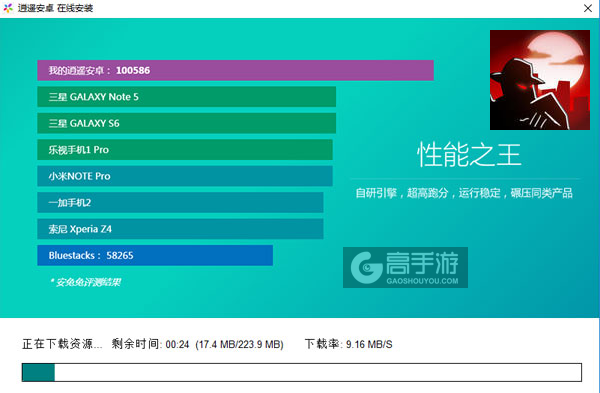600x393 pixels.
Task: Click the download progress bar
Action: [x=302, y=372]
